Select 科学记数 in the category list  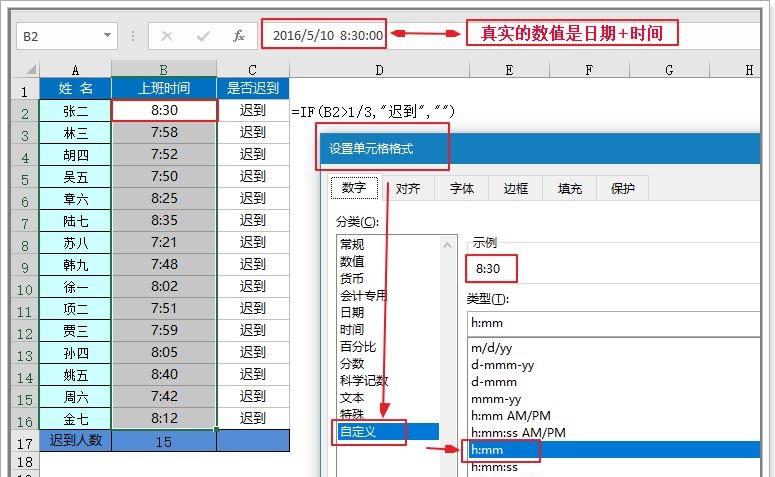pyautogui.click(x=364, y=381)
